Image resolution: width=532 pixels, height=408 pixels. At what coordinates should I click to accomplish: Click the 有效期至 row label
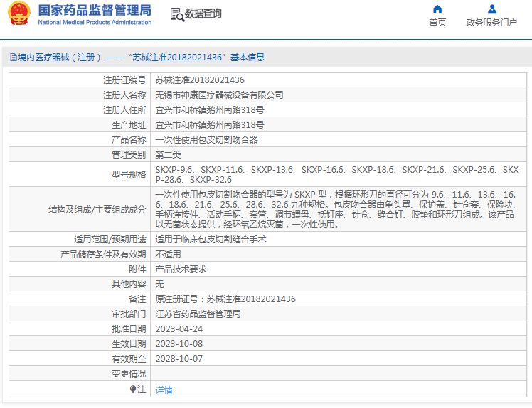[x=129, y=359]
